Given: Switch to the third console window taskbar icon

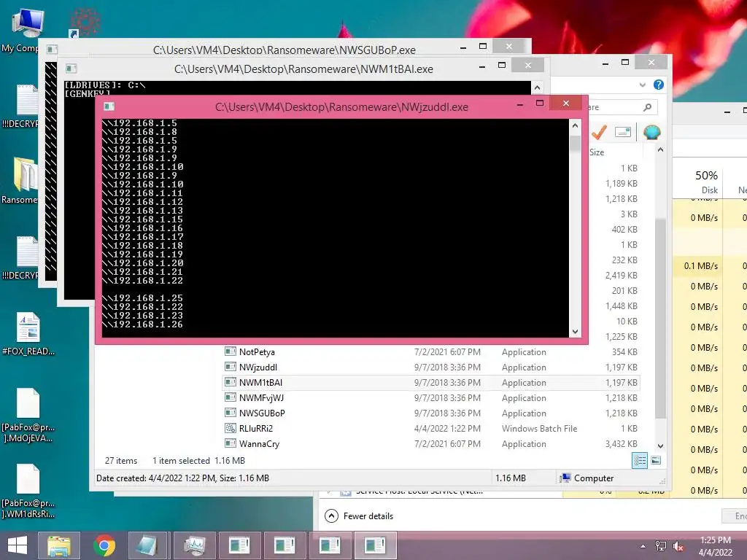Looking at the screenshot, I should tap(330, 545).
